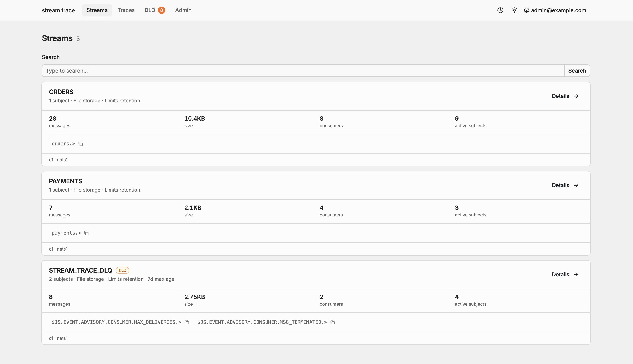Click the arrow next to ORDERS Details
Viewport: 633px width, 364px height.
point(576,96)
